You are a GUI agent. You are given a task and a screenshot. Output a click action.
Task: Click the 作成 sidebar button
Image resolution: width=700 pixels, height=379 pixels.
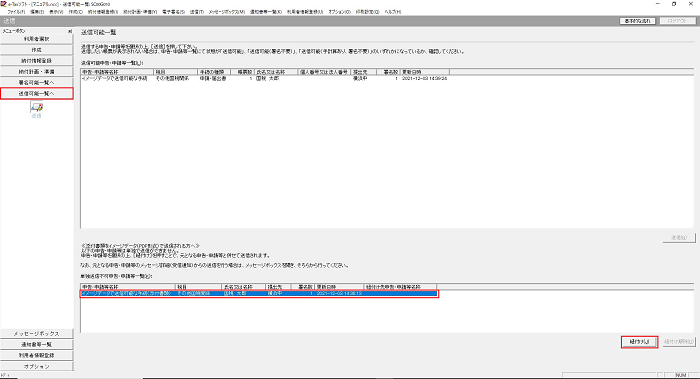click(x=37, y=50)
